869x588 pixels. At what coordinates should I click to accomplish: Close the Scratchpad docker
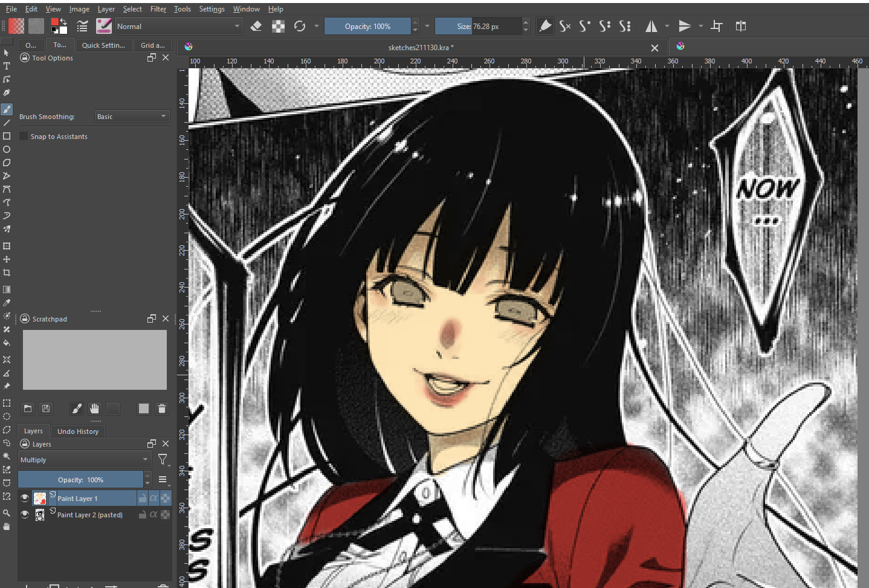click(166, 318)
